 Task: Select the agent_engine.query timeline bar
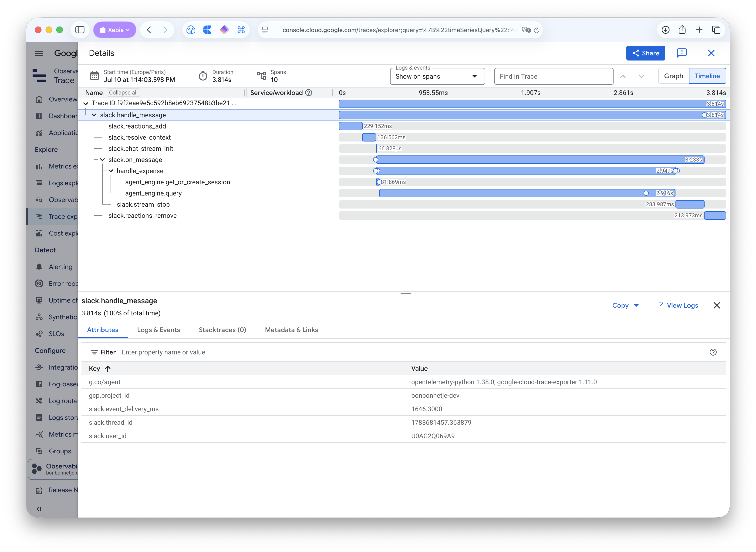(527, 193)
